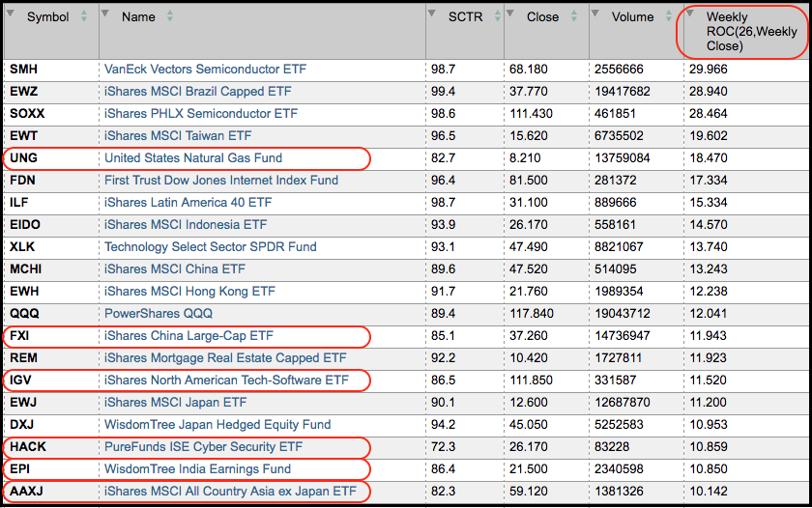Sort by SCTR using its arrow icon
This screenshot has height=508, width=812.
coord(493,17)
